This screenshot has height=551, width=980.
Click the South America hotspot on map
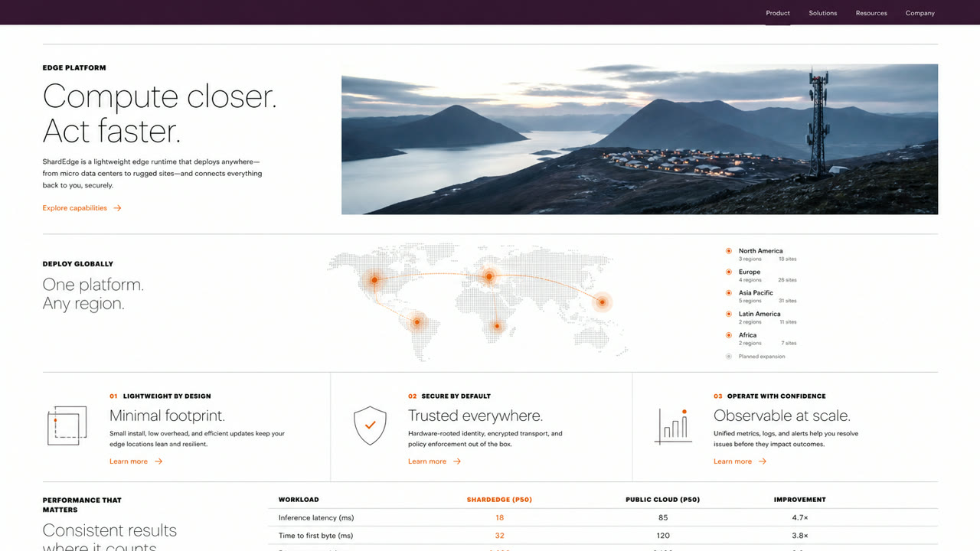[x=417, y=322]
